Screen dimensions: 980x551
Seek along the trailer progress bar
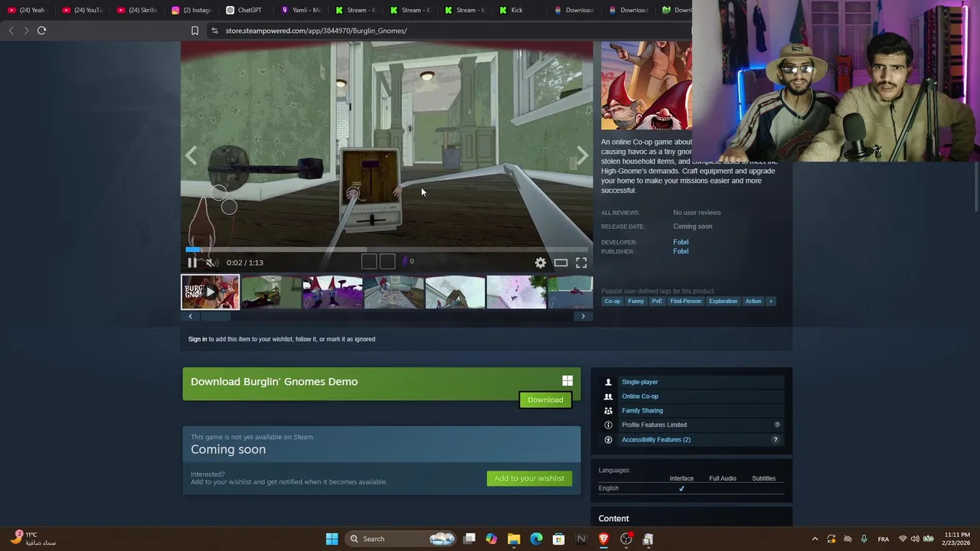click(x=387, y=249)
